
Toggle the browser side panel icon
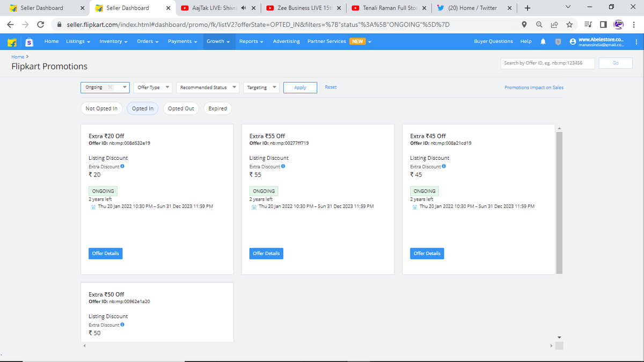(x=603, y=25)
